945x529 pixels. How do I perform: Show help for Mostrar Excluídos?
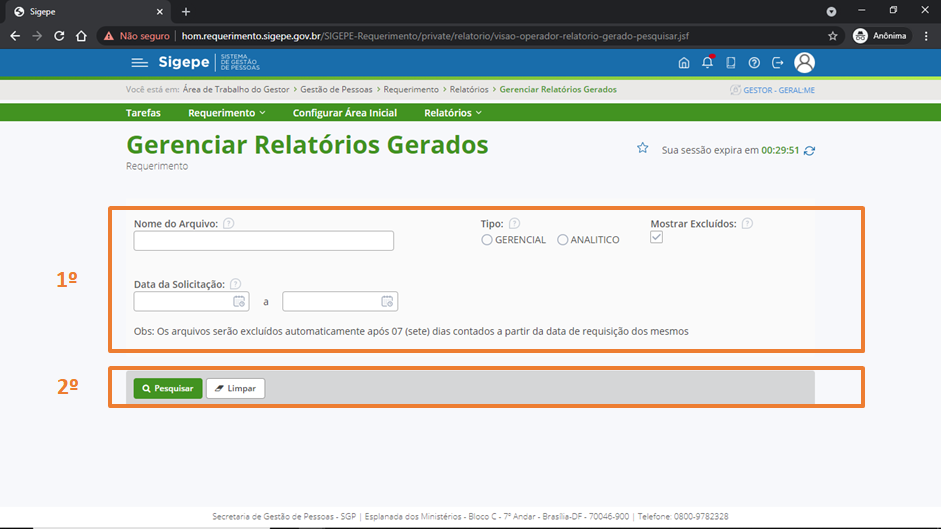click(x=747, y=224)
